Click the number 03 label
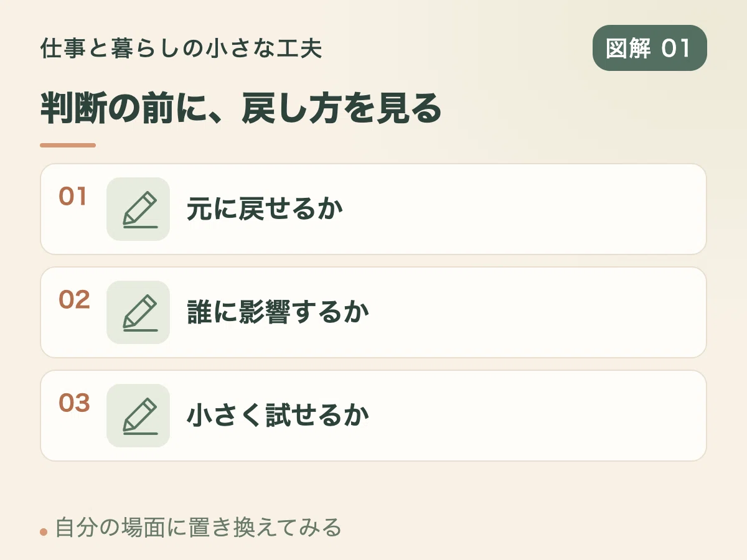This screenshot has height=560, width=747. point(74,403)
